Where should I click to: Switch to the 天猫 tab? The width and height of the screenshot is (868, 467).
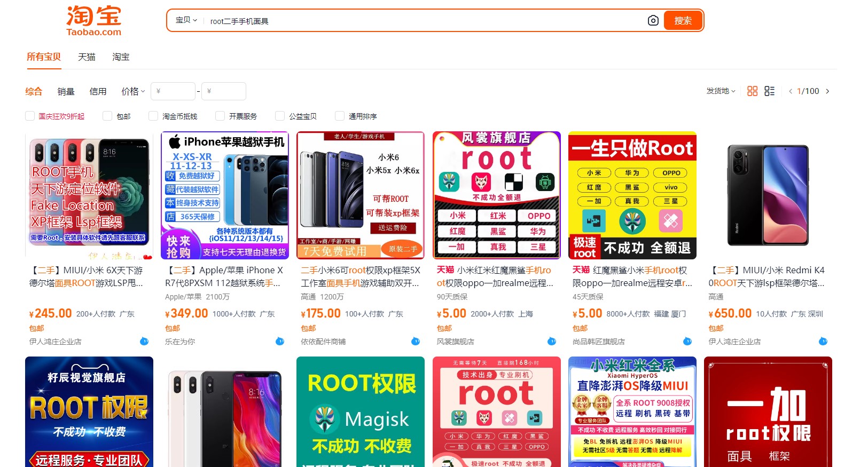point(87,57)
